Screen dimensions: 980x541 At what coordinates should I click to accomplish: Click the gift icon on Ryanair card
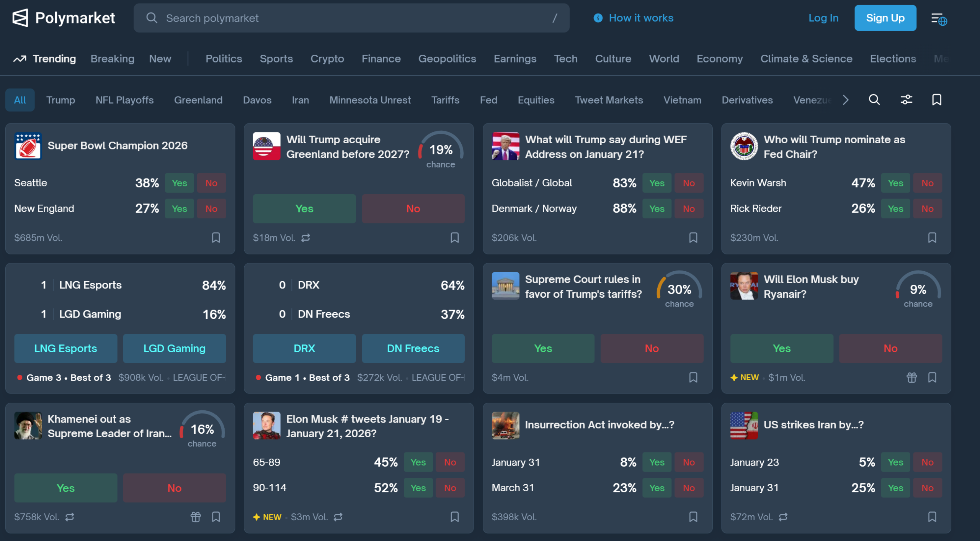[x=911, y=377]
